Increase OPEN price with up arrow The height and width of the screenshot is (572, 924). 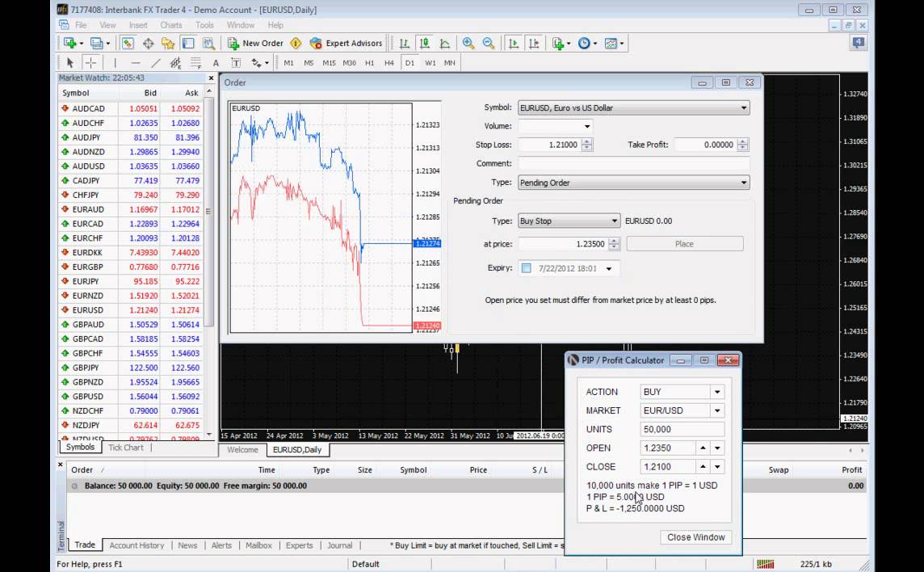pyautogui.click(x=703, y=448)
